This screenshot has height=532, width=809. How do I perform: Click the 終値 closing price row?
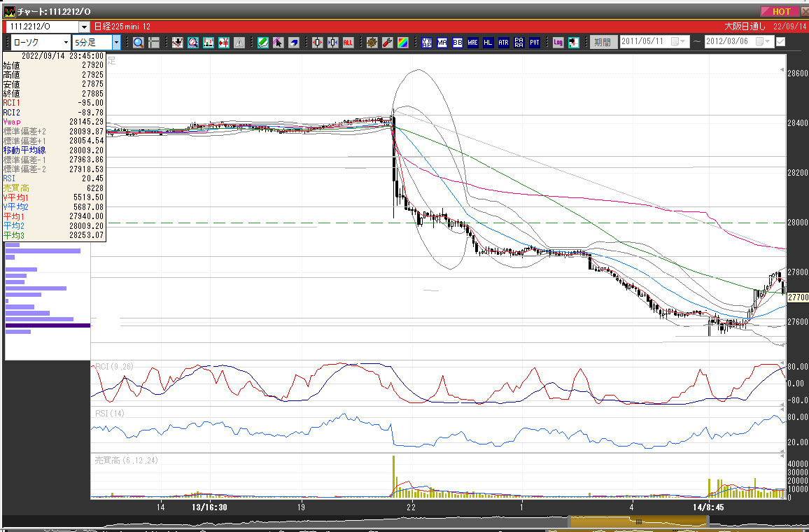pos(54,93)
